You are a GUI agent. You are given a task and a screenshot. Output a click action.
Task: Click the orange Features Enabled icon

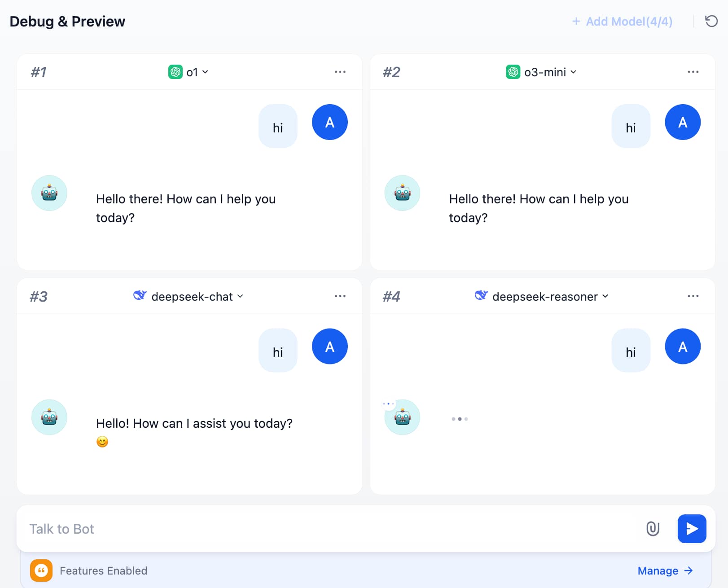pos(41,570)
